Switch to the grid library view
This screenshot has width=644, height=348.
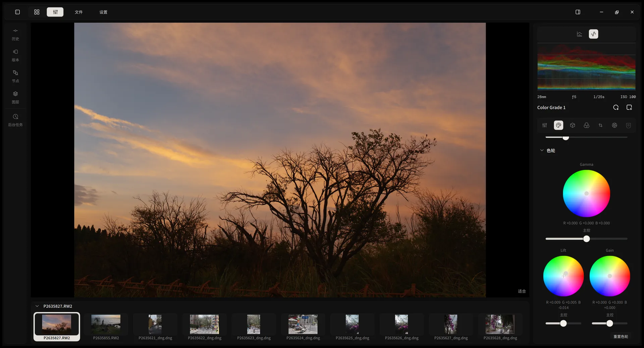tap(37, 12)
